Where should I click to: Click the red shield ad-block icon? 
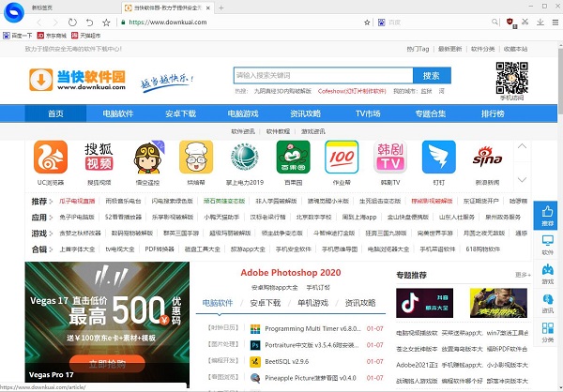tap(510, 22)
